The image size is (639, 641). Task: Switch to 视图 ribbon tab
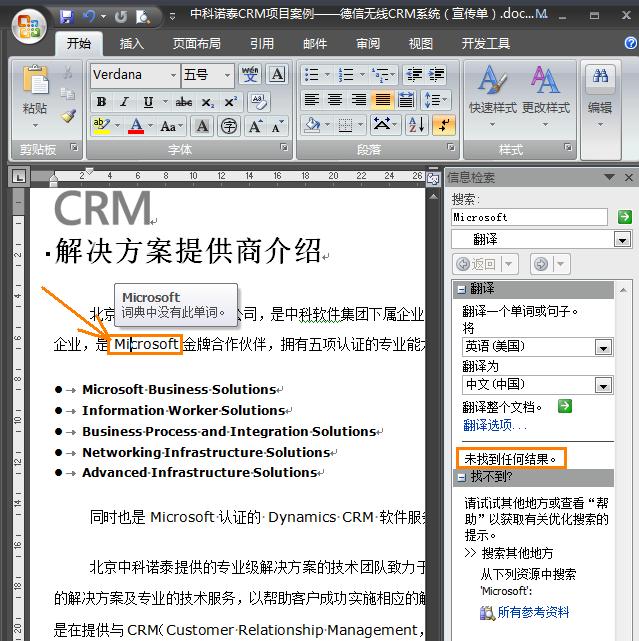click(x=421, y=43)
